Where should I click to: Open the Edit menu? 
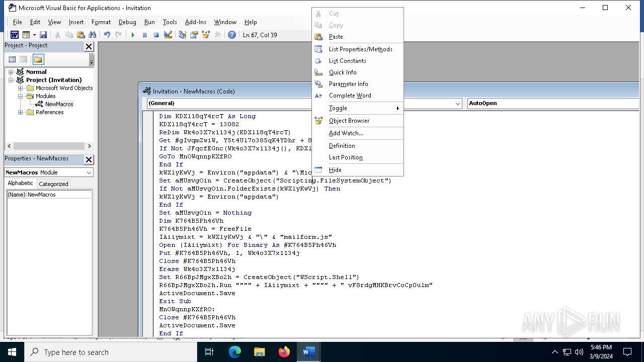tap(35, 22)
